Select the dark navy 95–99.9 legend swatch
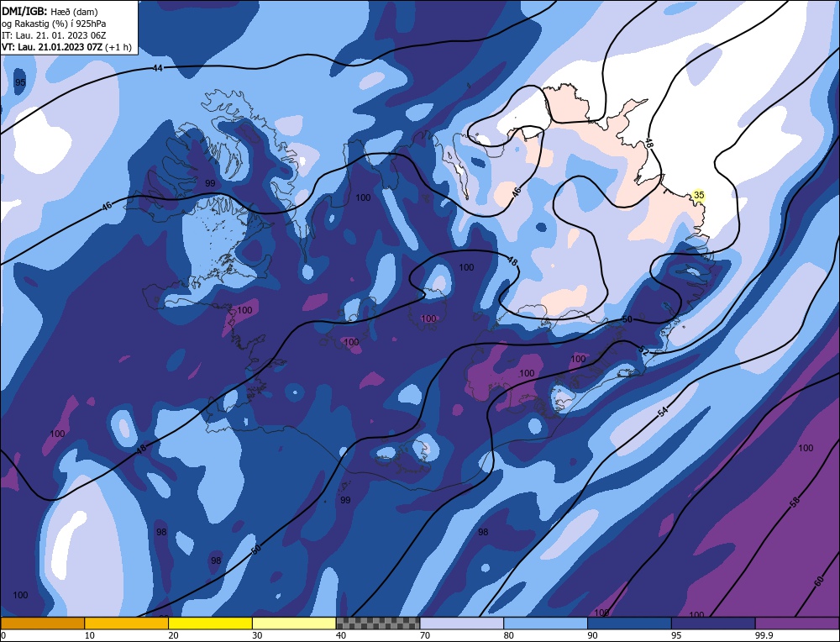 click(713, 623)
